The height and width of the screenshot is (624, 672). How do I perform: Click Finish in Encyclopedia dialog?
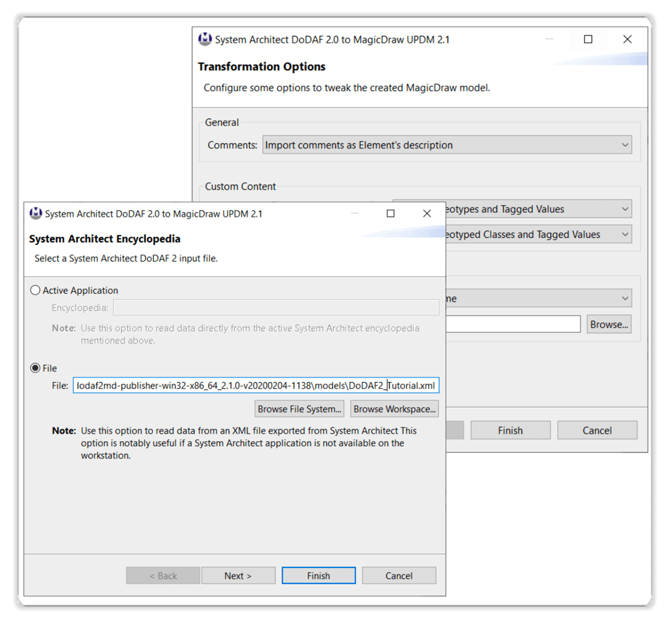[x=319, y=575]
